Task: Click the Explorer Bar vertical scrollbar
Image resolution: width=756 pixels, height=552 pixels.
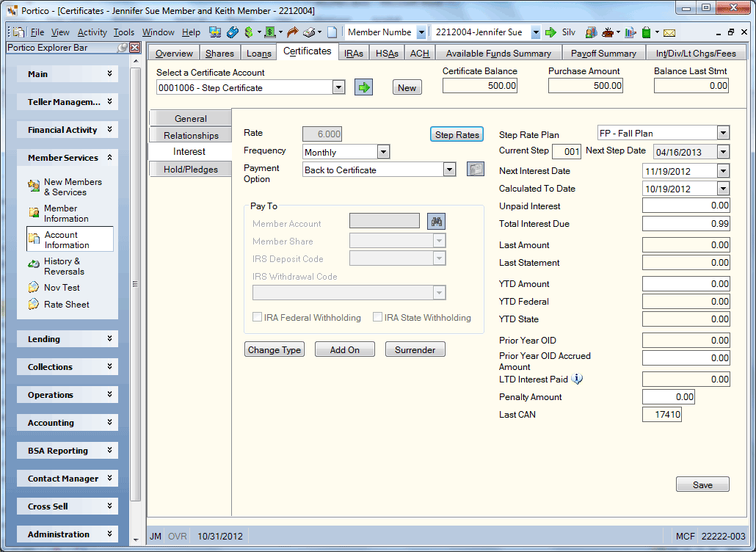Action: pyautogui.click(x=136, y=284)
